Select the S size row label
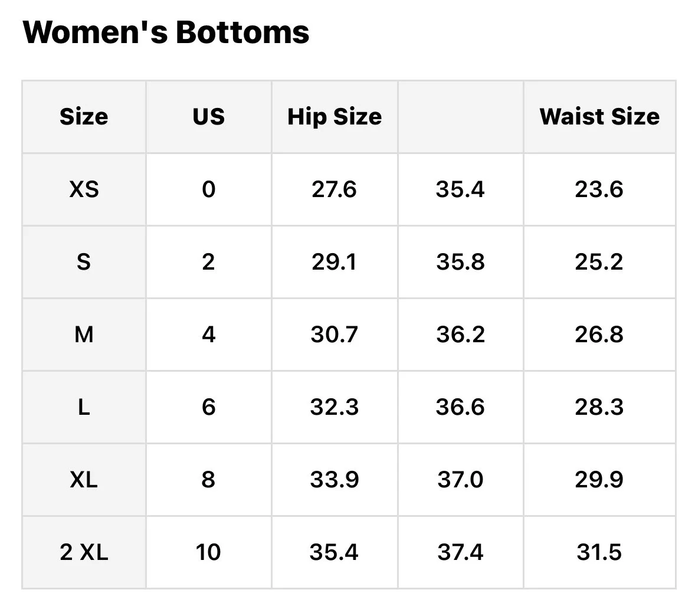Image resolution: width=695 pixels, height=616 pixels. coord(84,262)
